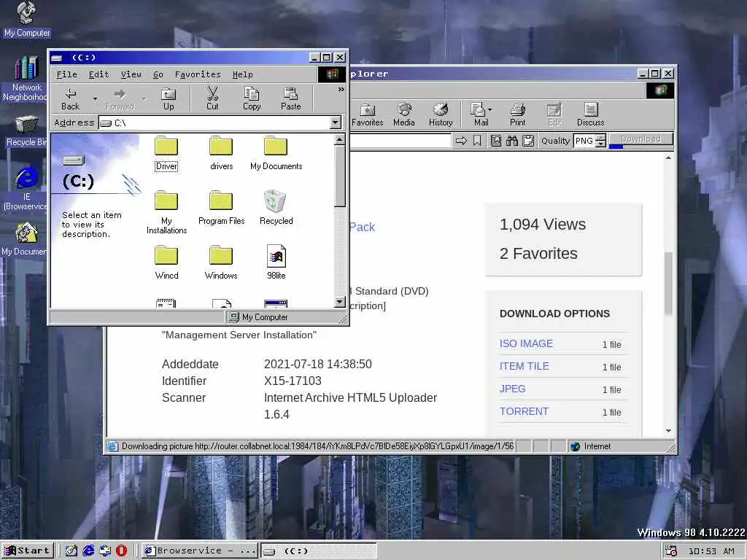Click the Download progress button
The height and width of the screenshot is (560, 747).
point(640,140)
